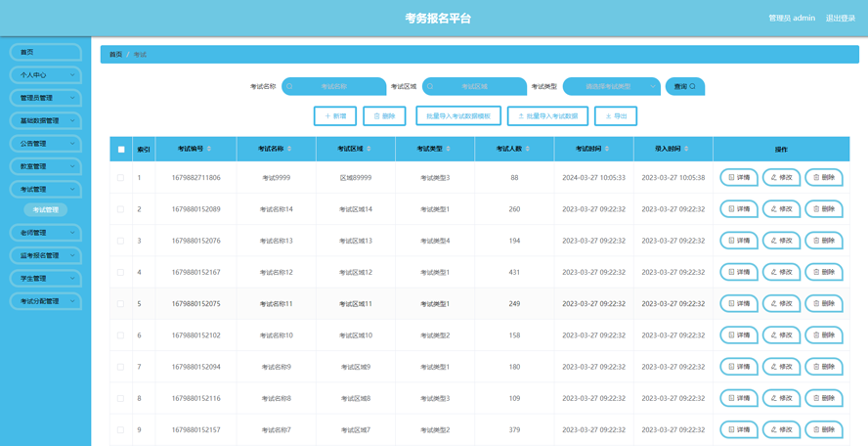868x446 pixels.
Task: Click 修改 for 考试9999 row
Action: 781,178
